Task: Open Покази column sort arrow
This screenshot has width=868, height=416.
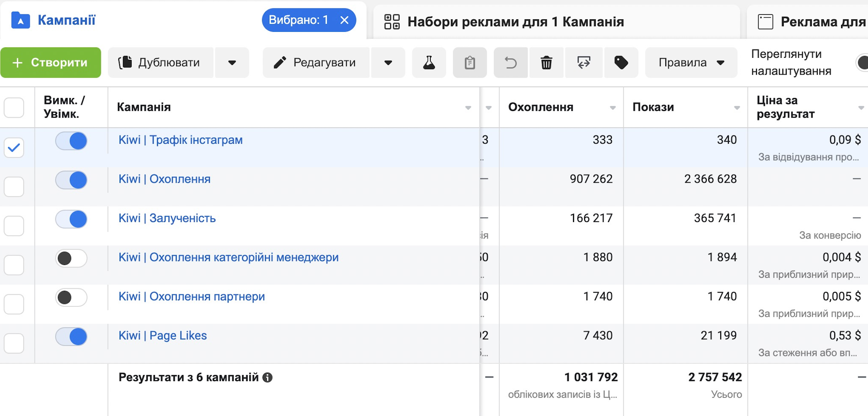Action: [x=737, y=108]
